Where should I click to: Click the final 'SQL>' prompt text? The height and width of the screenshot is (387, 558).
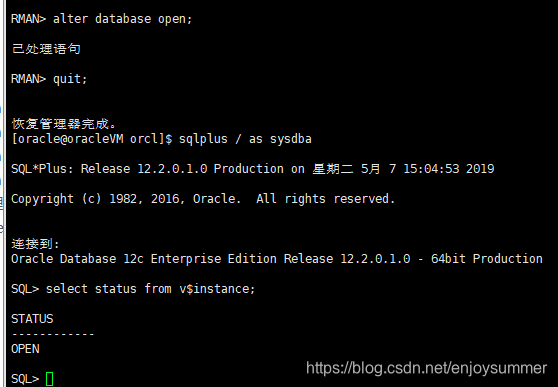pos(25,379)
